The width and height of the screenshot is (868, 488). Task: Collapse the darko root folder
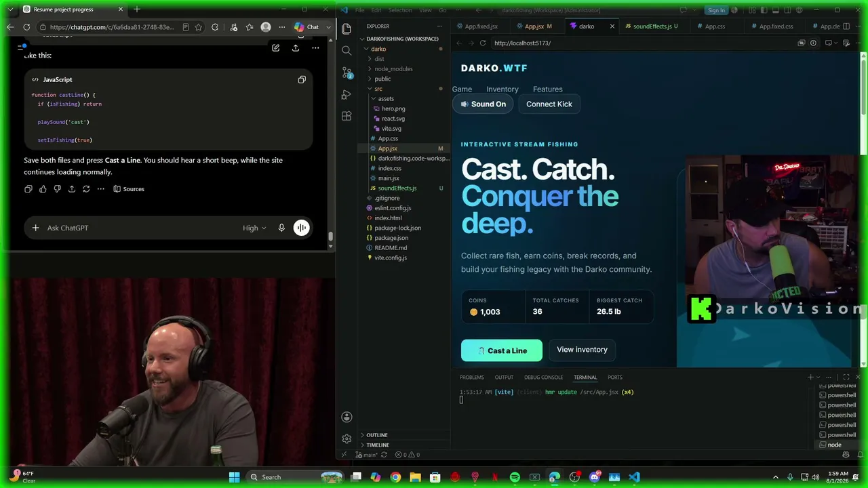tap(378, 49)
